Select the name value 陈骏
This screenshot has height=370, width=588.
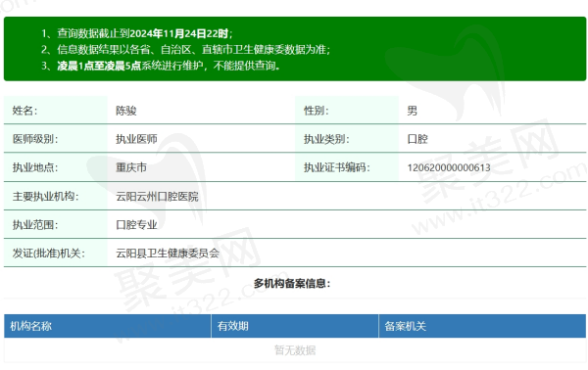coord(126,111)
